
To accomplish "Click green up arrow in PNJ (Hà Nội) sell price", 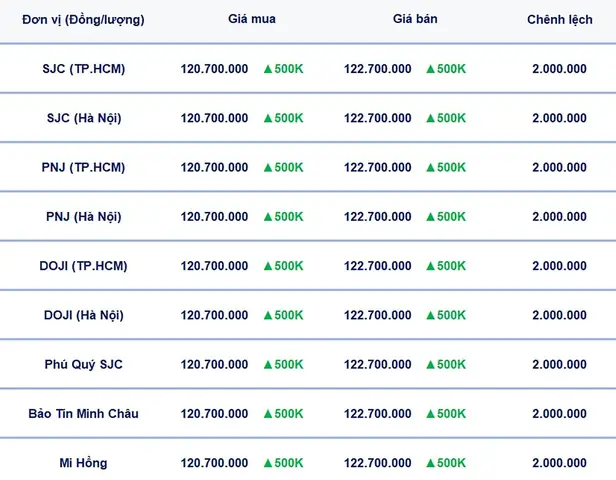I will tap(431, 217).
